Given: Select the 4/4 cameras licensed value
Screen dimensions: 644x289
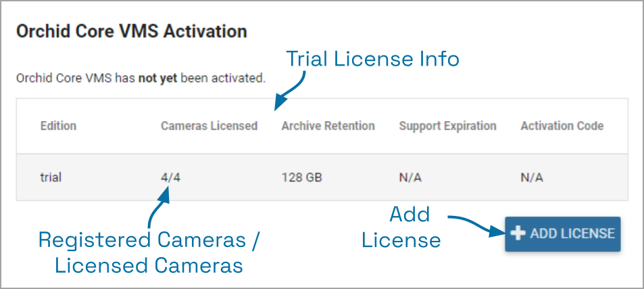Looking at the screenshot, I should coord(170,178).
